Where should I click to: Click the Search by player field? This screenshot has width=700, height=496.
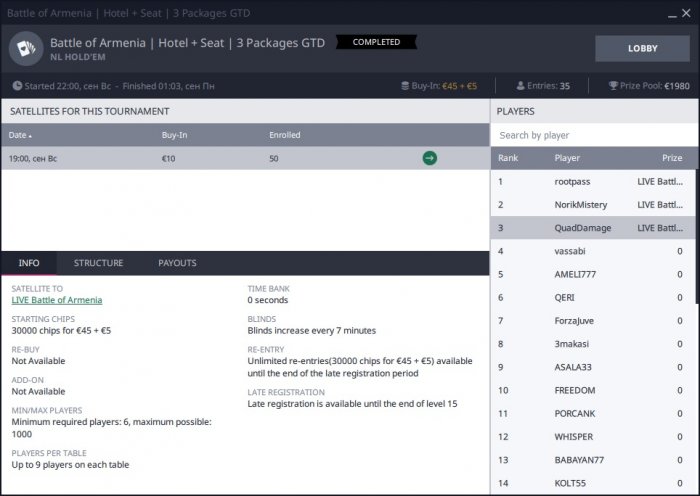pyautogui.click(x=594, y=135)
